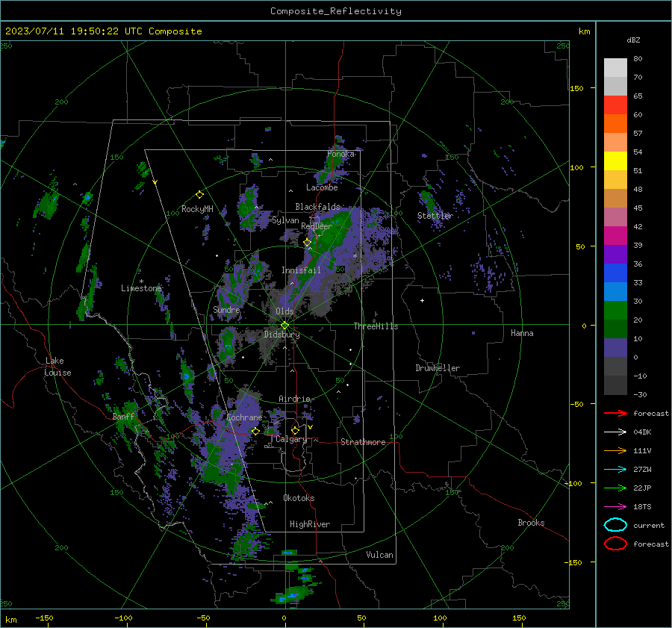Select the 51-54 dBZ yellow swatch
672x628 pixels.
pyautogui.click(x=615, y=161)
